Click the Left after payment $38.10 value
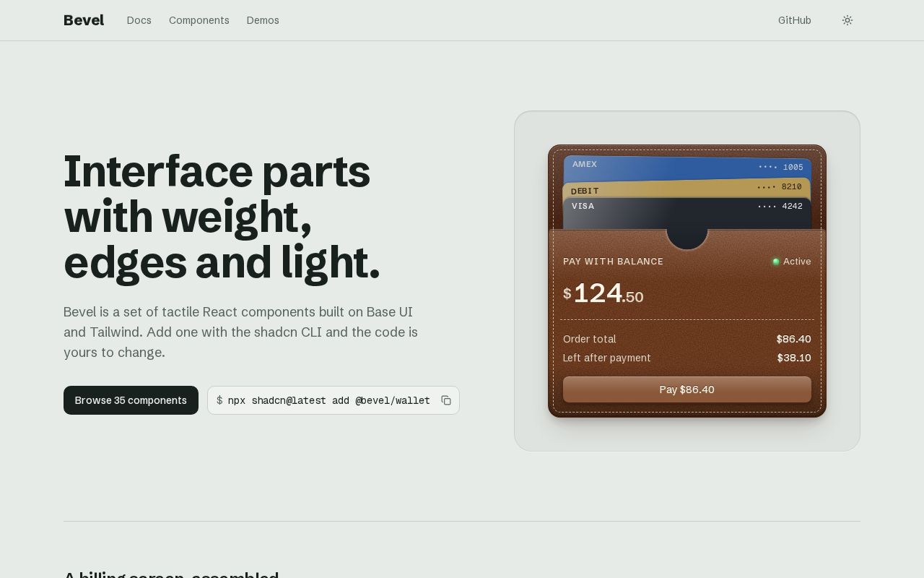Viewport: 924px width, 578px height. [794, 358]
